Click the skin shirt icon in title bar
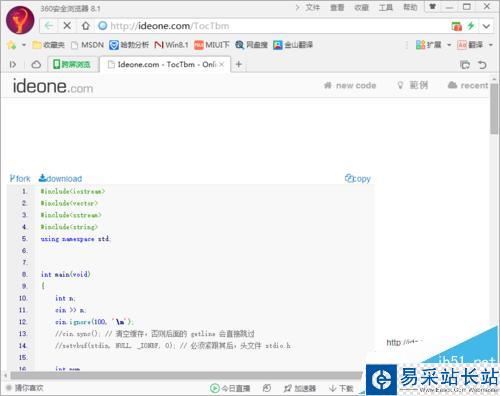The image size is (500, 396). (x=433, y=7)
